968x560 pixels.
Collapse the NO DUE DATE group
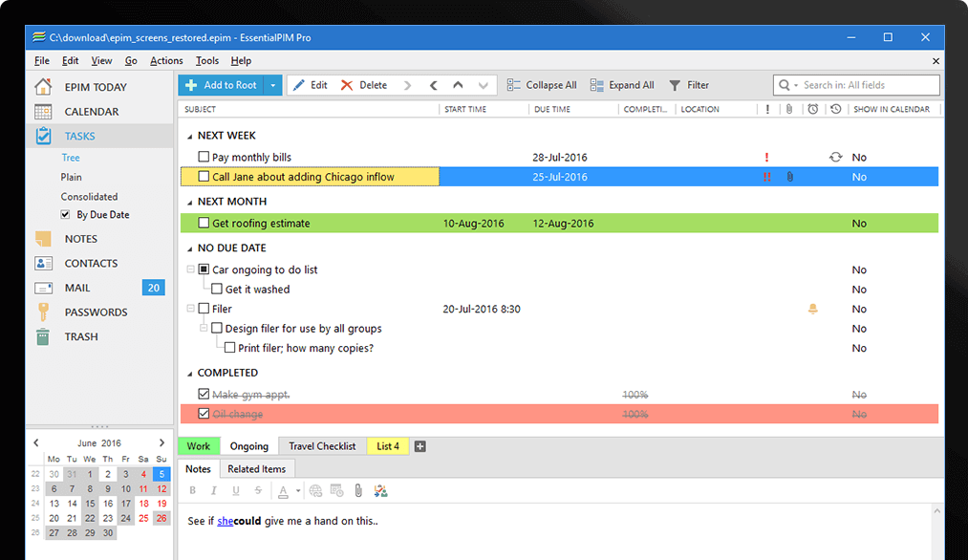pyautogui.click(x=189, y=248)
